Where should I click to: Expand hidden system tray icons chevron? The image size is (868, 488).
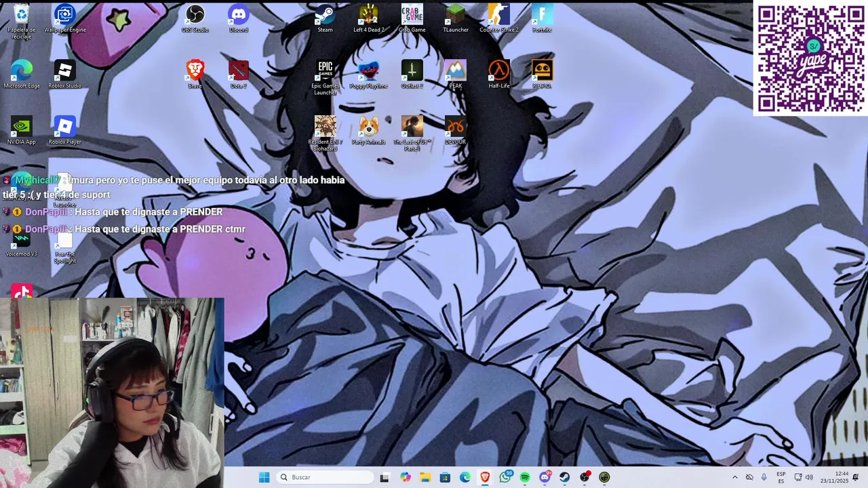tap(734, 477)
